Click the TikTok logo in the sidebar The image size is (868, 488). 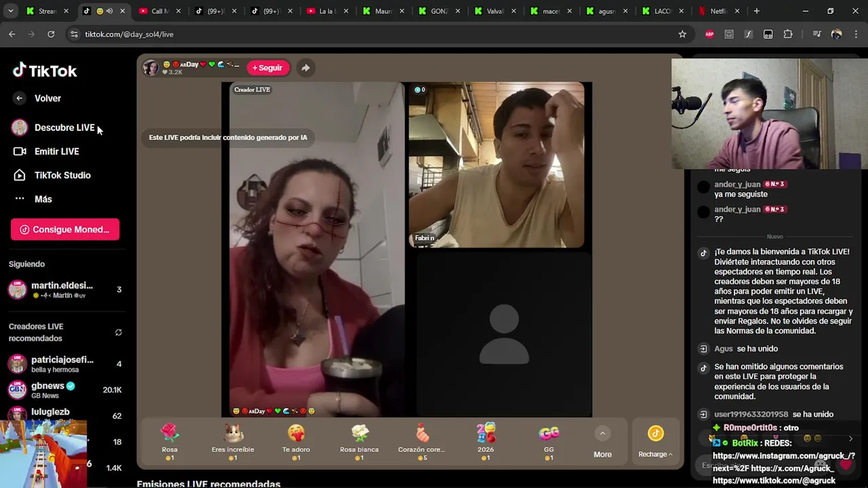[x=45, y=70]
